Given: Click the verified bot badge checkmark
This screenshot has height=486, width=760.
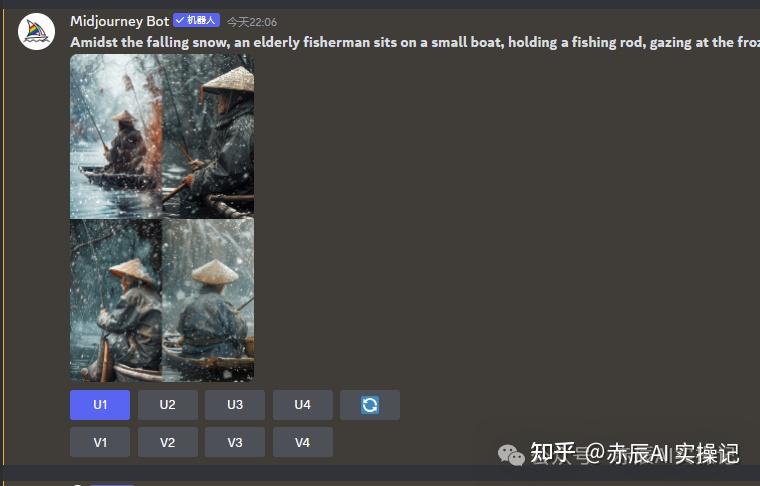Looking at the screenshot, I should [180, 20].
